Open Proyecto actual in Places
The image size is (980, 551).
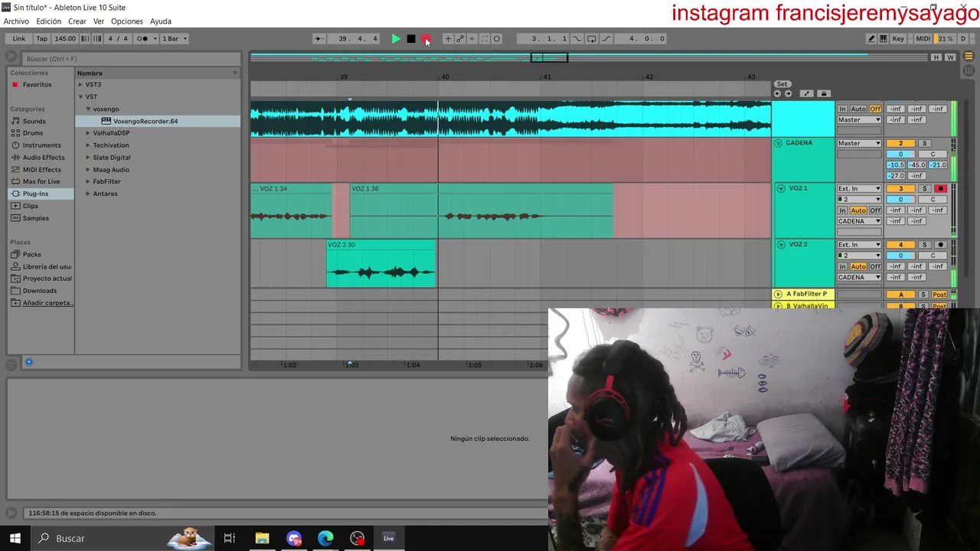(x=47, y=279)
